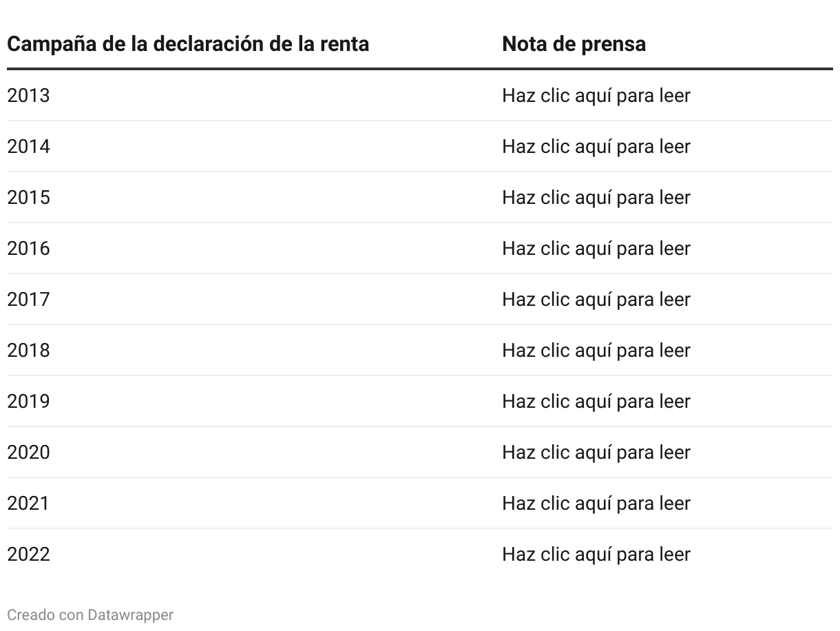Open the 2017 press note link

(596, 300)
